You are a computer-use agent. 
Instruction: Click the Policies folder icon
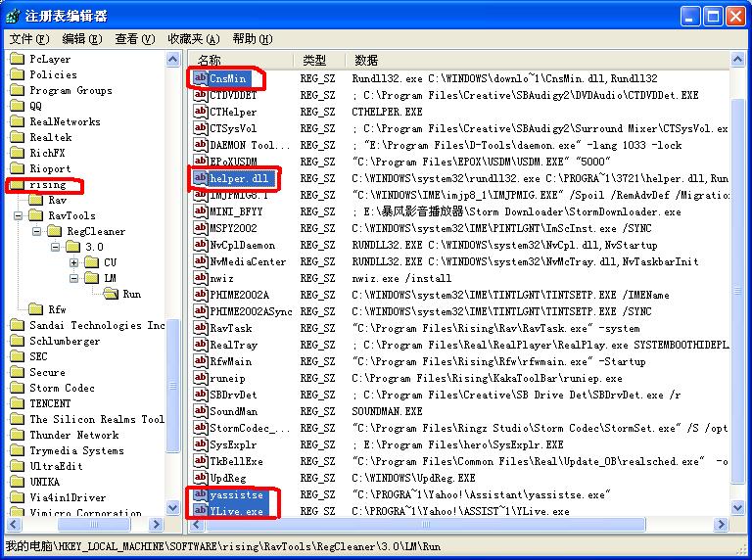[x=17, y=74]
